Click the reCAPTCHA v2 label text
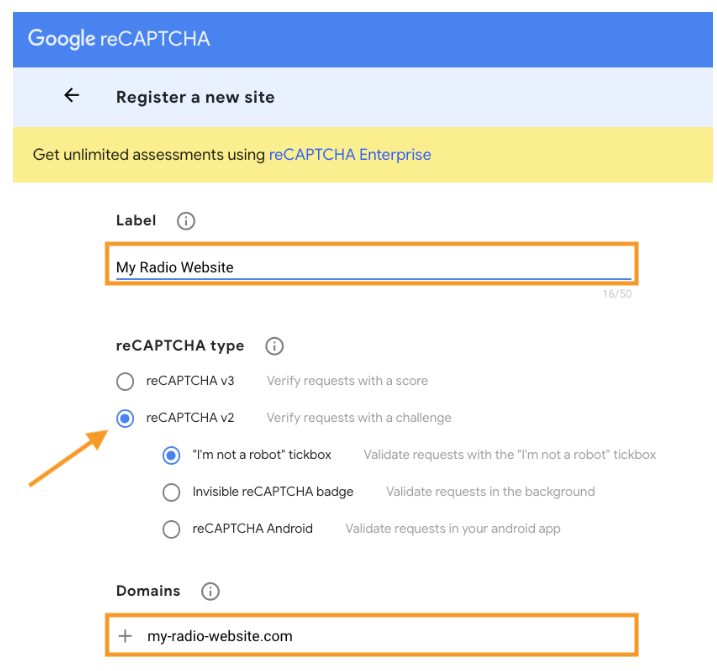Image resolution: width=717 pixels, height=671 pixels. [x=190, y=418]
